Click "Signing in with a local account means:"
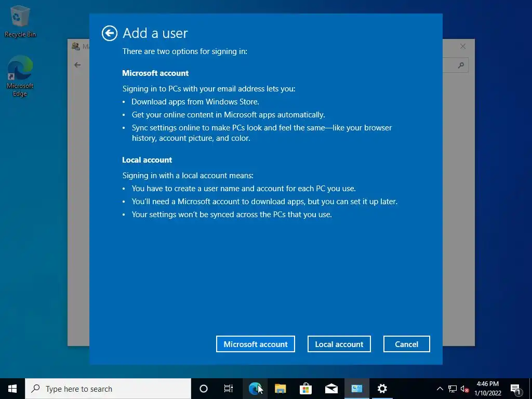Image resolution: width=532 pixels, height=399 pixels. pyautogui.click(x=188, y=176)
